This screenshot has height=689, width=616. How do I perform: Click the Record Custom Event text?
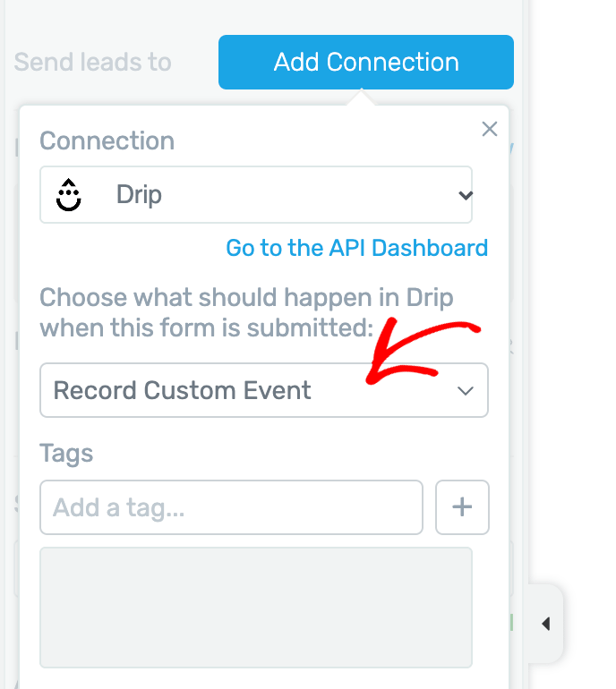pyautogui.click(x=182, y=390)
